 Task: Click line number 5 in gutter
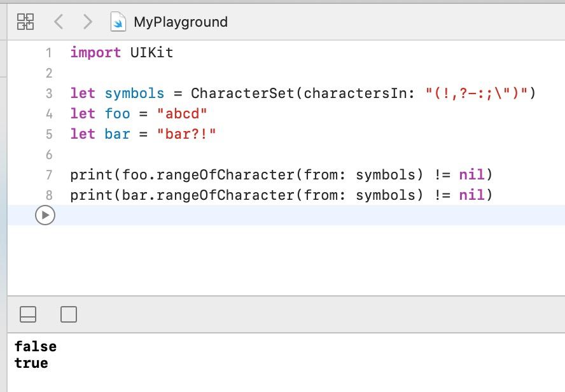tap(49, 134)
